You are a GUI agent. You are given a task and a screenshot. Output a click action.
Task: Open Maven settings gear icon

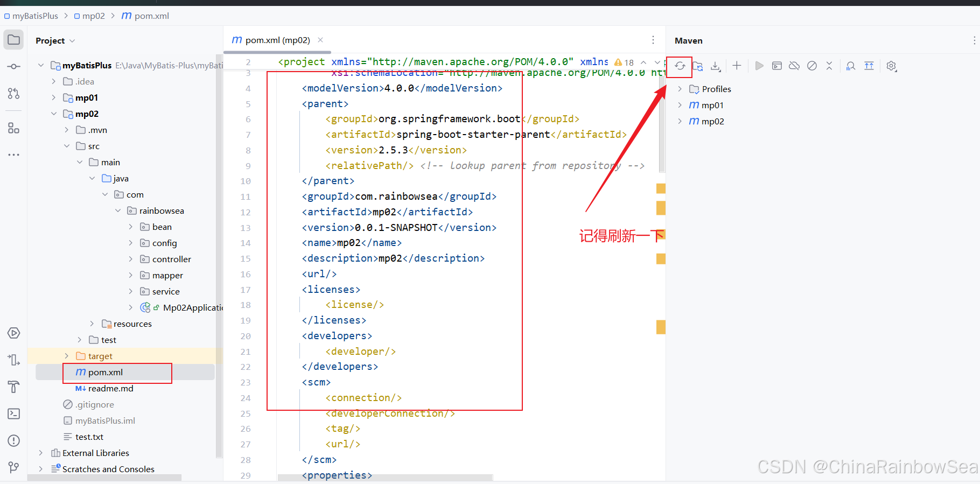tap(892, 66)
